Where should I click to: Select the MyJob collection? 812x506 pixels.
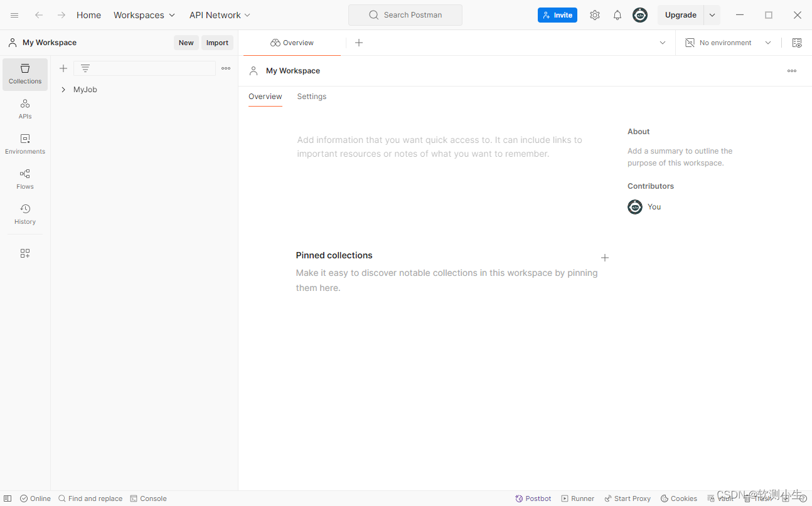(x=85, y=90)
